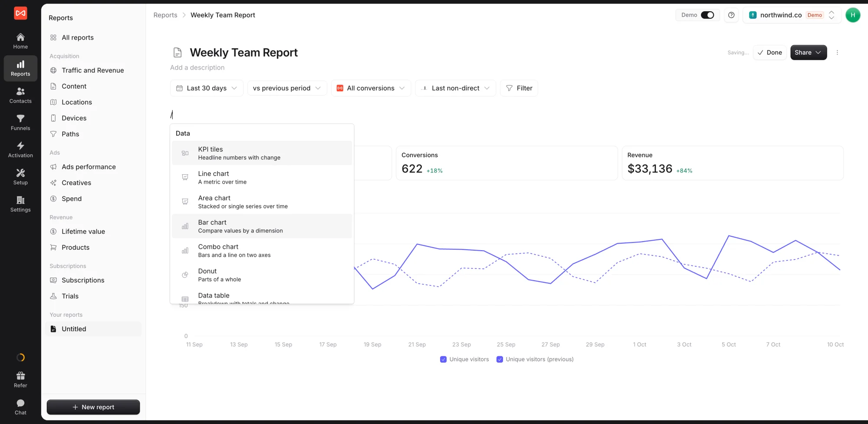The height and width of the screenshot is (424, 868).
Task: Click the Reports breadcrumb link
Action: pos(165,15)
